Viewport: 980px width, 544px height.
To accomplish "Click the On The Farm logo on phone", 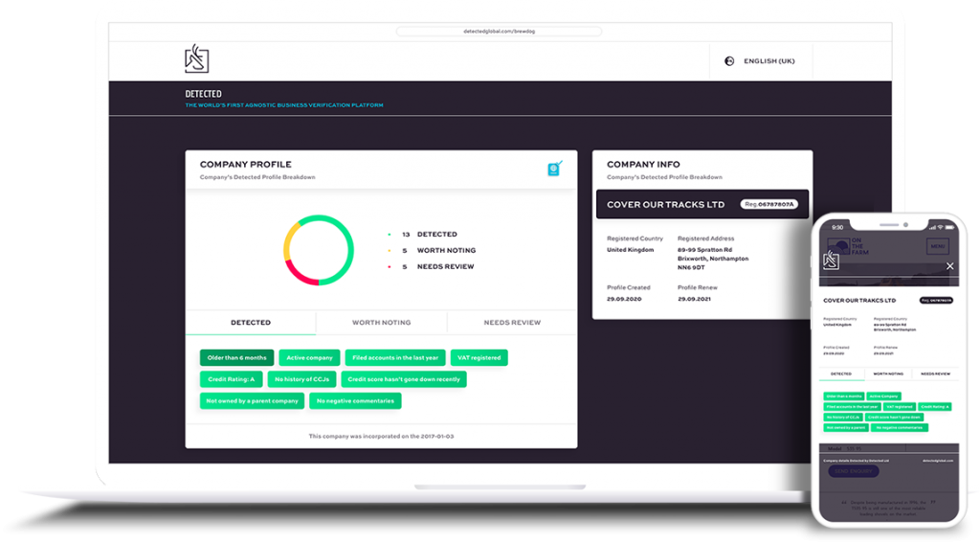I will pos(848,246).
